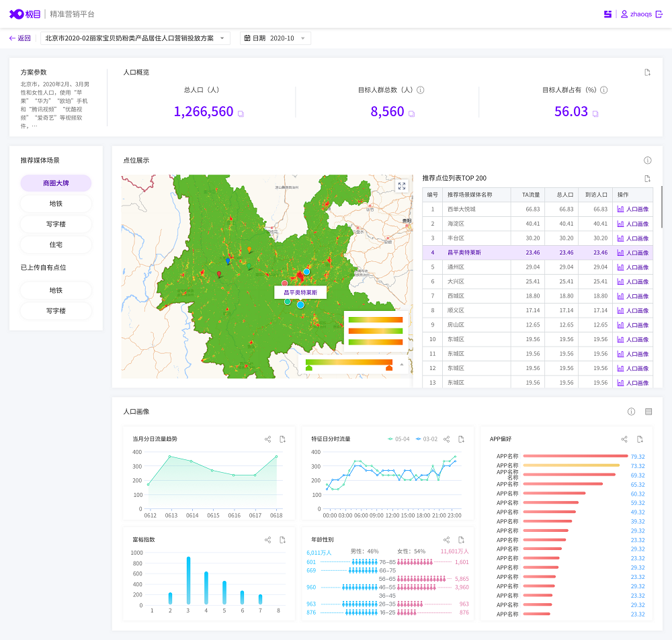Toggle the 05-04 legend series
The width and height of the screenshot is (672, 640).
point(398,439)
